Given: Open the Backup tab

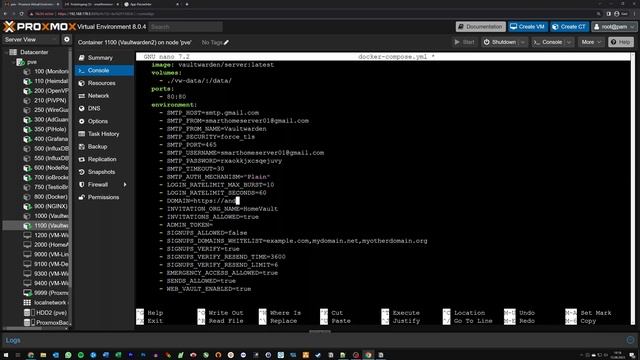Looking at the screenshot, I should pyautogui.click(x=97, y=147).
